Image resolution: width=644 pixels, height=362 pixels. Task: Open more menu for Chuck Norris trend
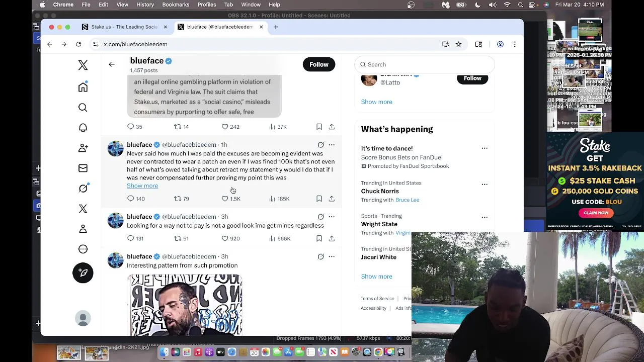pyautogui.click(x=485, y=185)
